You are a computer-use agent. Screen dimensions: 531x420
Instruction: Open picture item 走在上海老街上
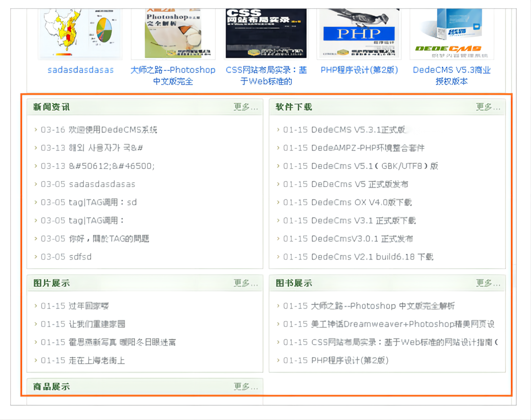click(97, 361)
